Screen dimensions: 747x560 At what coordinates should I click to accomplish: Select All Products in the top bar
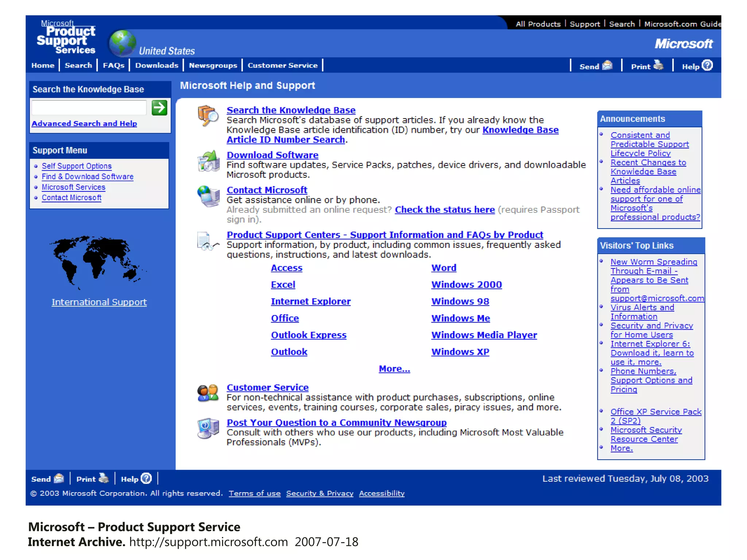point(538,24)
